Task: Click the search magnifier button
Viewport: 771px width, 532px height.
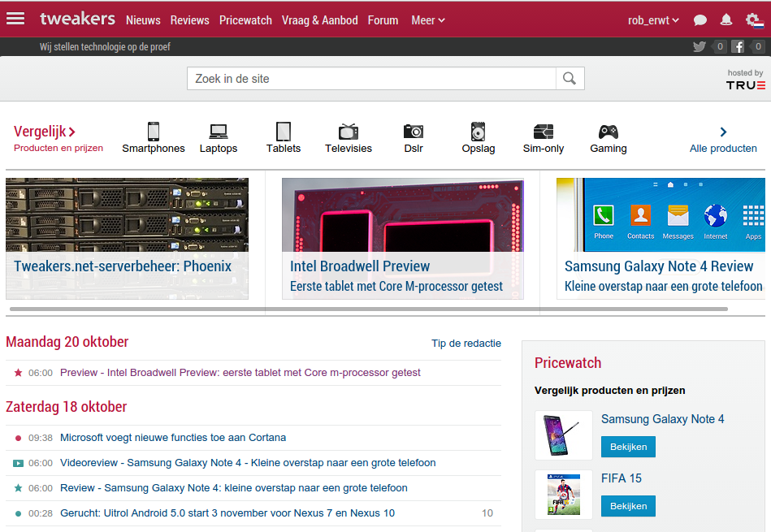Action: (570, 78)
